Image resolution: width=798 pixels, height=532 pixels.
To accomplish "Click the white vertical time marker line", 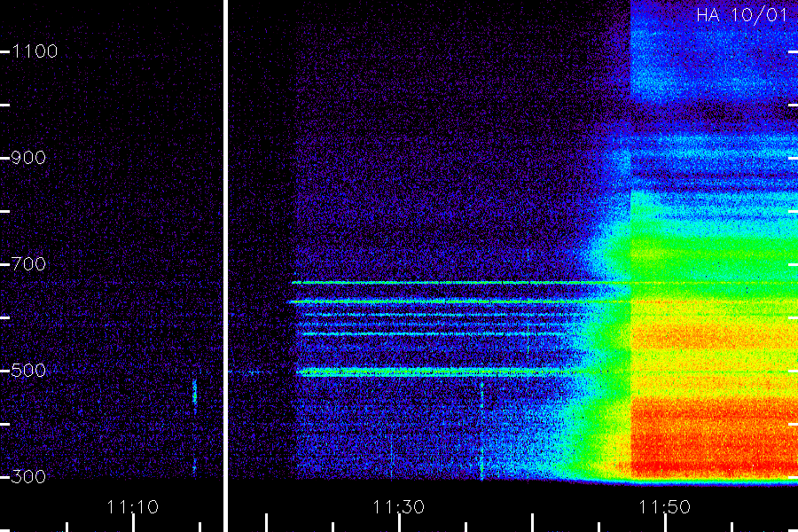I will pyautogui.click(x=225, y=266).
